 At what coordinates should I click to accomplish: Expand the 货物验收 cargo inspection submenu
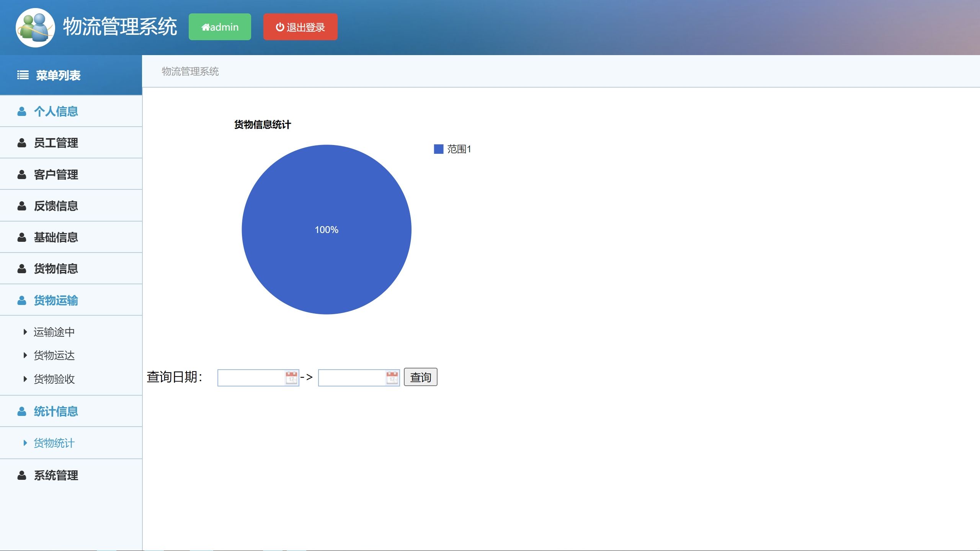(54, 379)
